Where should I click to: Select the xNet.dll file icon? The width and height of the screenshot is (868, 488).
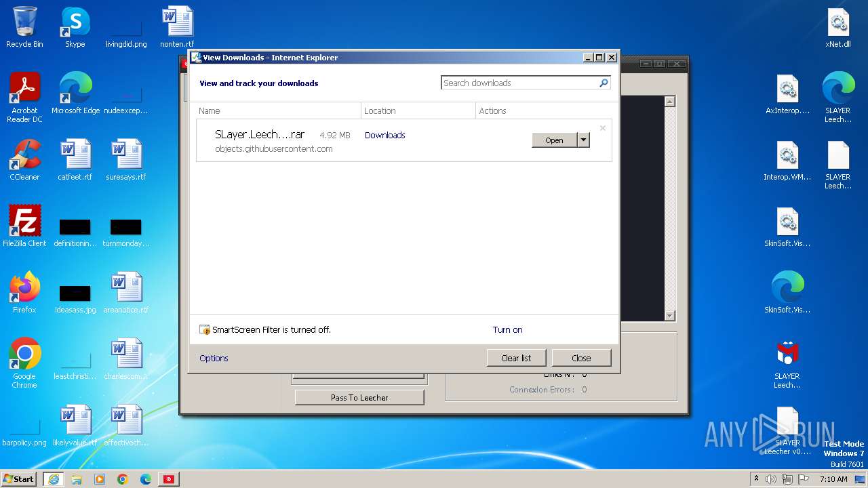point(838,27)
